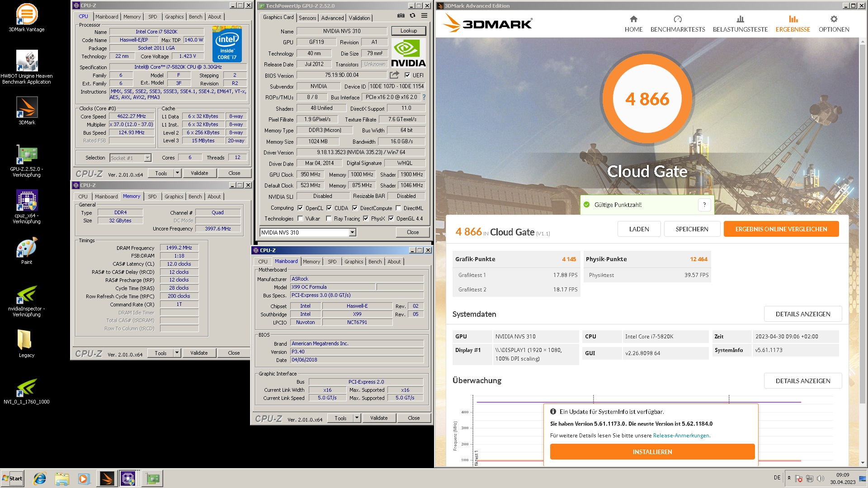868x488 pixels.
Task: Open NVI_0_1_1760_1000 desktop shortcut
Action: click(x=27, y=391)
